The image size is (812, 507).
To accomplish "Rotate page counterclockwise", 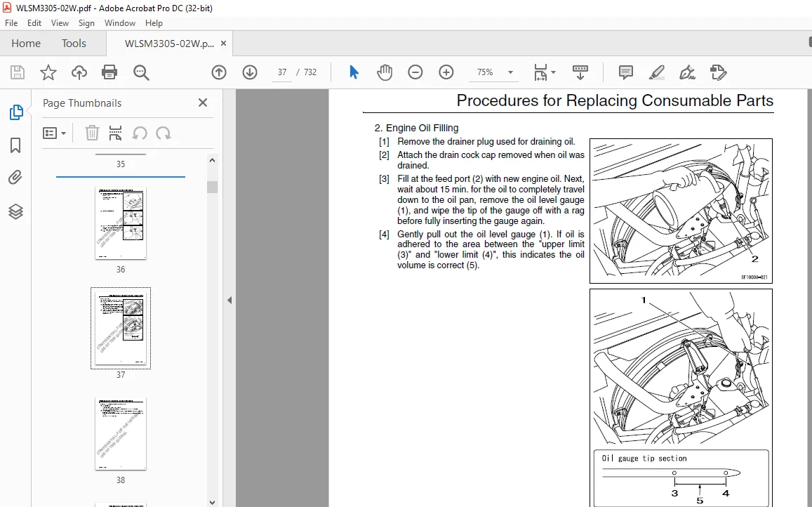I will (x=139, y=133).
